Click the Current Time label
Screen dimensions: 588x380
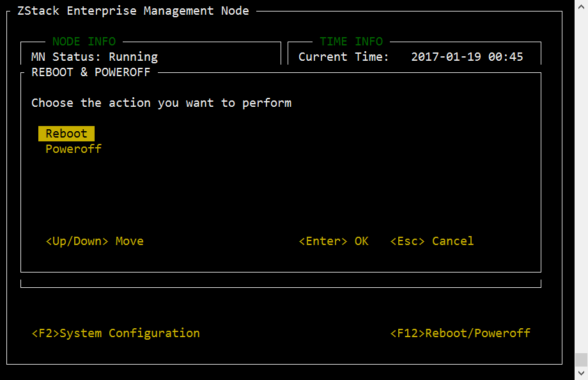343,57
